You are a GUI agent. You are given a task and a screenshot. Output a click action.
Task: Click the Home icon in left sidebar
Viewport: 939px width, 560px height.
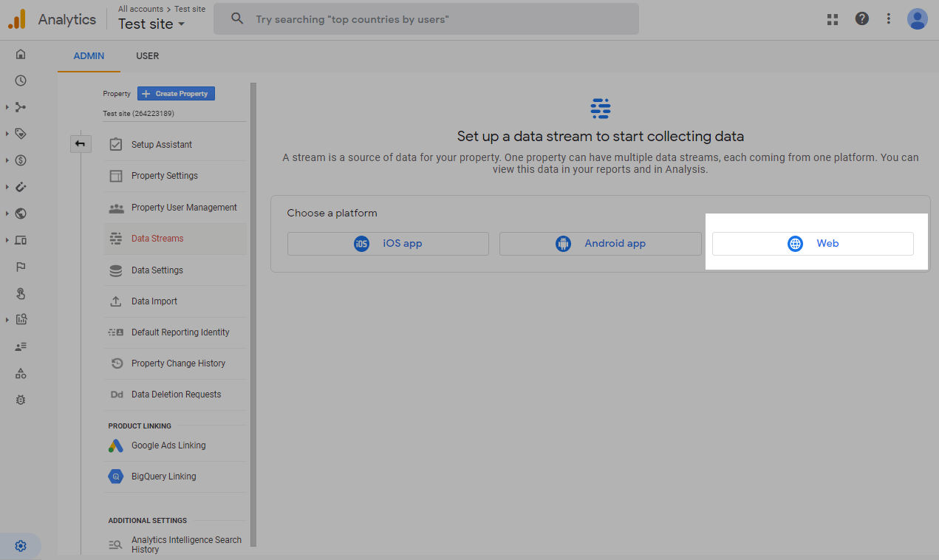click(x=21, y=54)
